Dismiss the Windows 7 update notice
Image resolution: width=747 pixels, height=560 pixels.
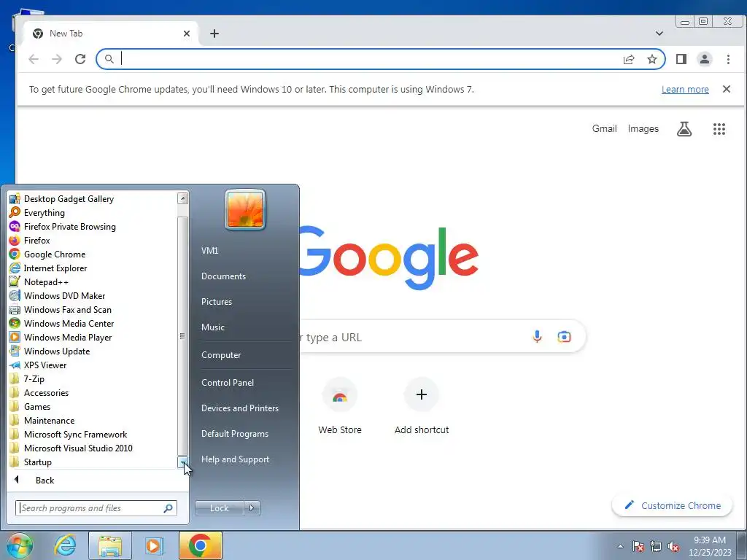tap(726, 89)
